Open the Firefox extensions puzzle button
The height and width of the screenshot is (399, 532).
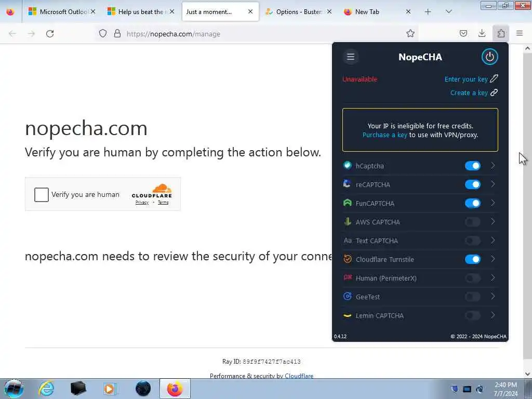(x=501, y=33)
